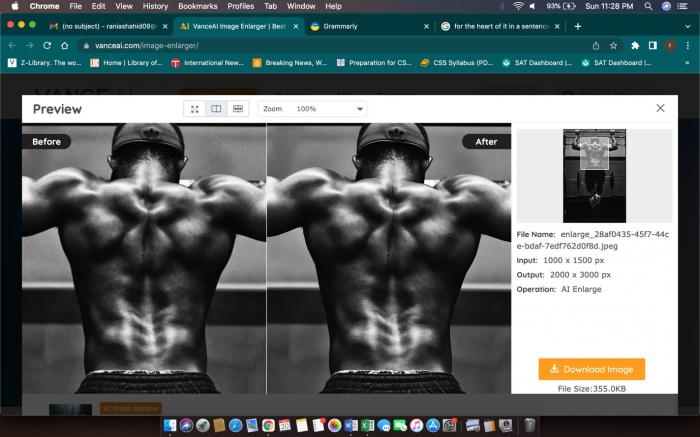Open Spotlight search
Image resolution: width=700 pixels, height=437 pixels.
648,6
